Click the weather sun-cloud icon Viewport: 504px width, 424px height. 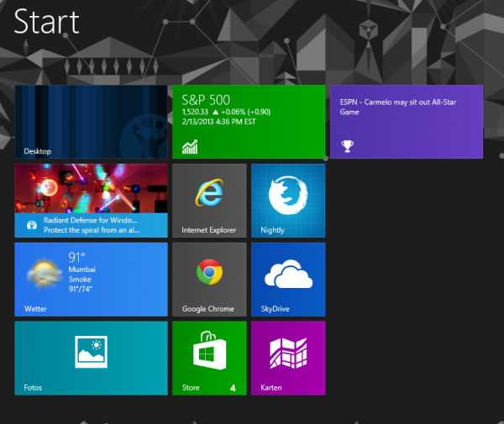[x=44, y=274]
